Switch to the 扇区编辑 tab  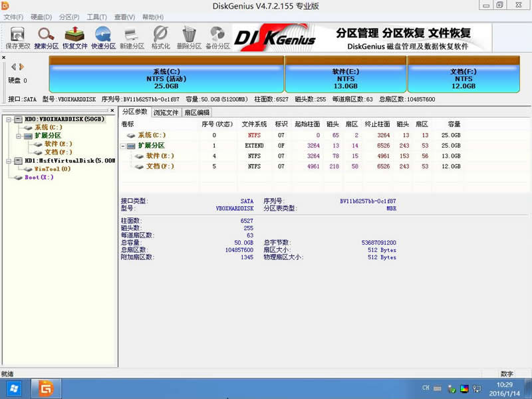click(x=197, y=112)
